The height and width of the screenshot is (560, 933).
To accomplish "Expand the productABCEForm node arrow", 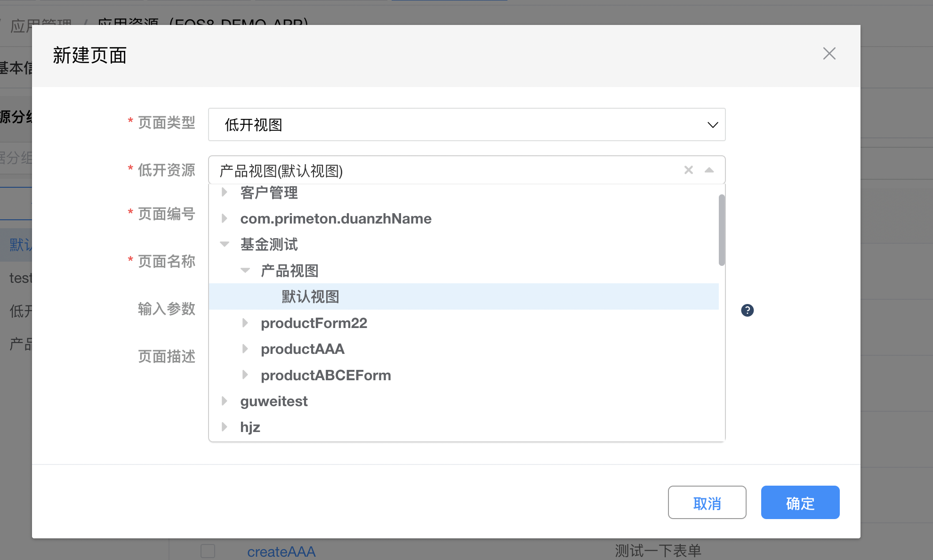I will click(245, 375).
